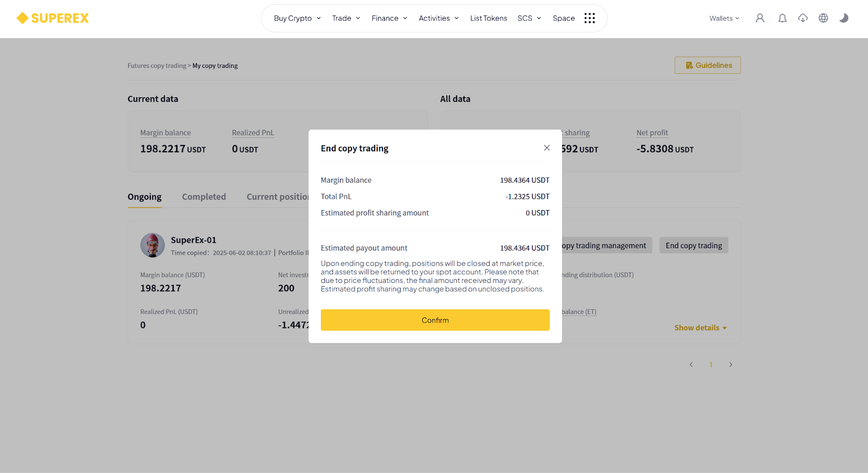Open the user profile icon
868x473 pixels.
(760, 18)
